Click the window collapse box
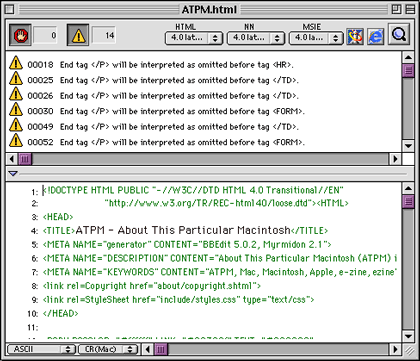The height and width of the screenshot is (361, 420). pos(410,9)
